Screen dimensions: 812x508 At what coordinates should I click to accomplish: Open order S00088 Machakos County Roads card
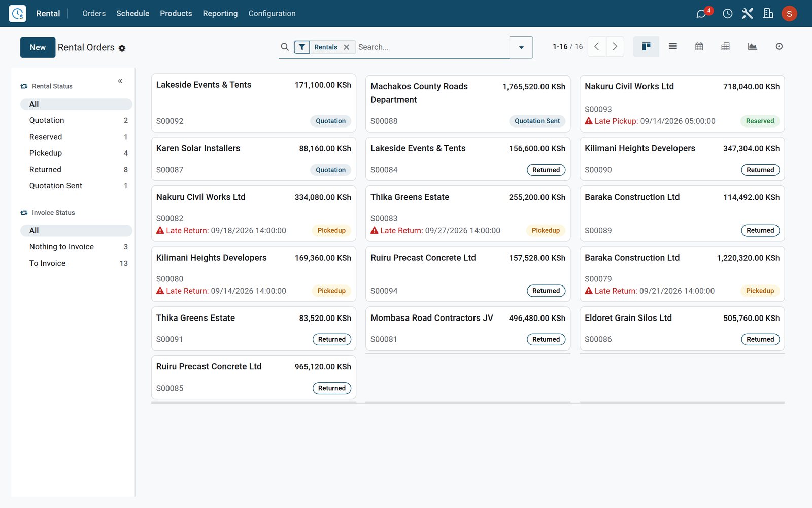(x=468, y=104)
